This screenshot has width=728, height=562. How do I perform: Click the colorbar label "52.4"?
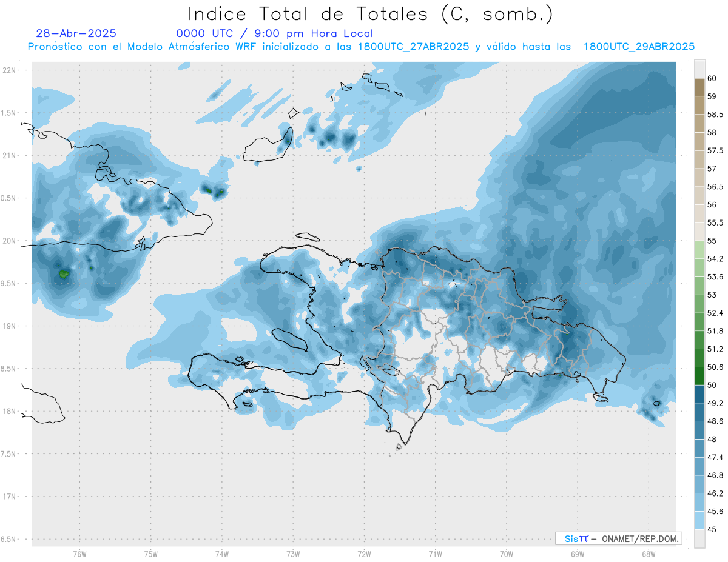[715, 313]
